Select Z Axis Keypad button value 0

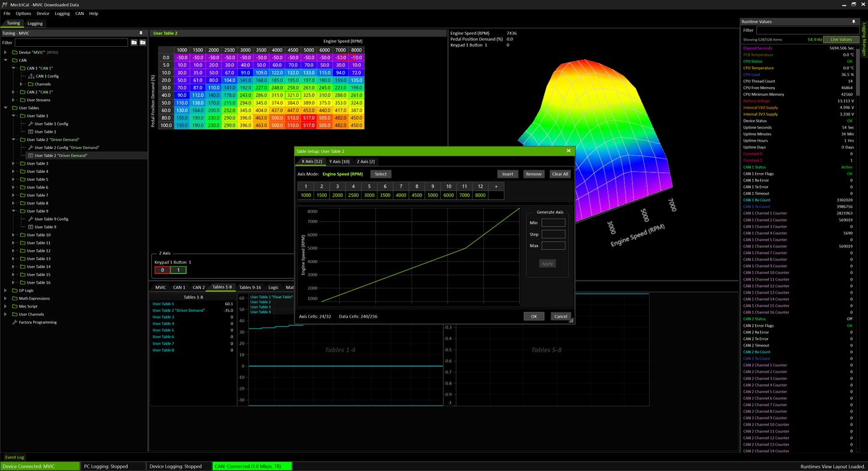point(162,270)
